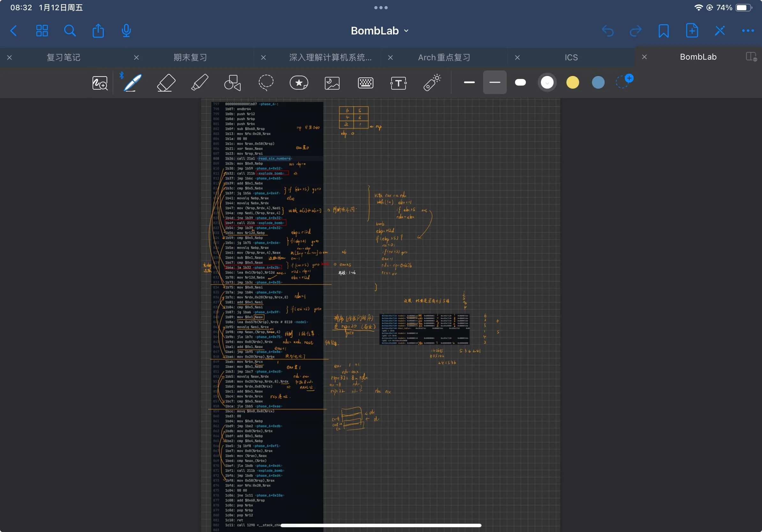Undo the last stroke
This screenshot has width=762, height=532.
(x=608, y=31)
